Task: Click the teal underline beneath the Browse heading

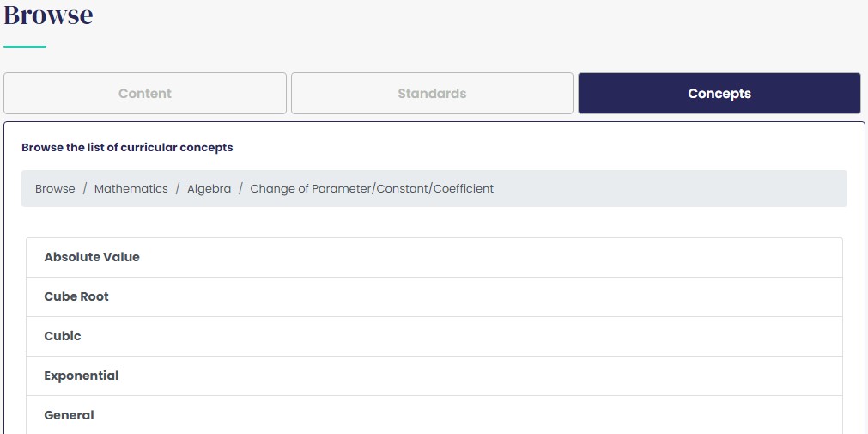Action: pyautogui.click(x=25, y=46)
